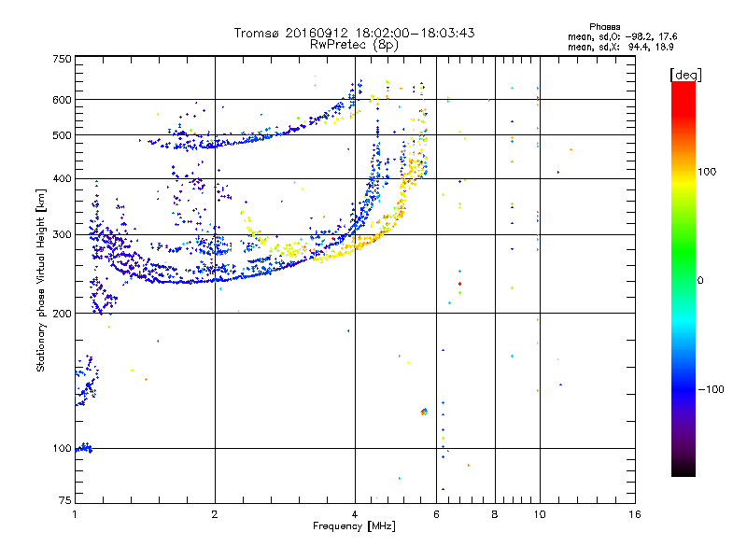Click the y-axis tick label "600"
The width and height of the screenshot is (747, 560).
62,100
